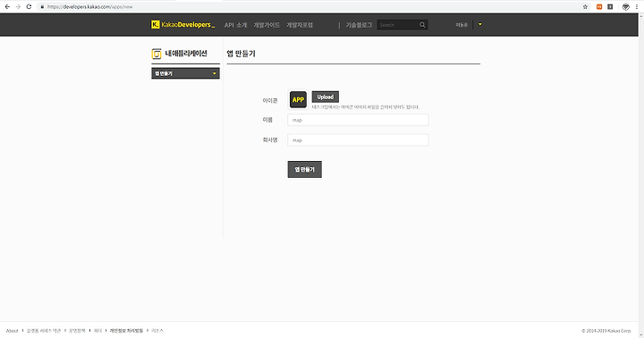This screenshot has width=644, height=338.
Task: Click the 앱 만들기 submit button
Action: tap(305, 169)
